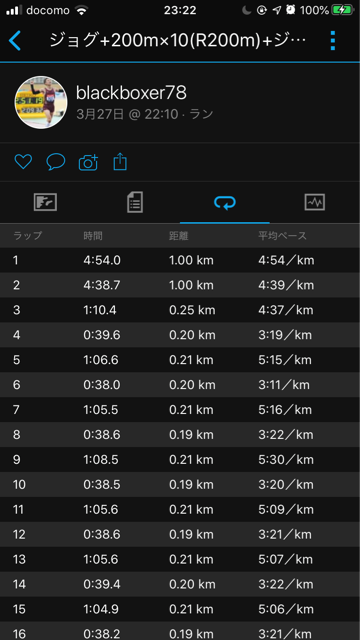Select the laps tab icon
Viewport: 360px width, 640px height.
pos(225,202)
